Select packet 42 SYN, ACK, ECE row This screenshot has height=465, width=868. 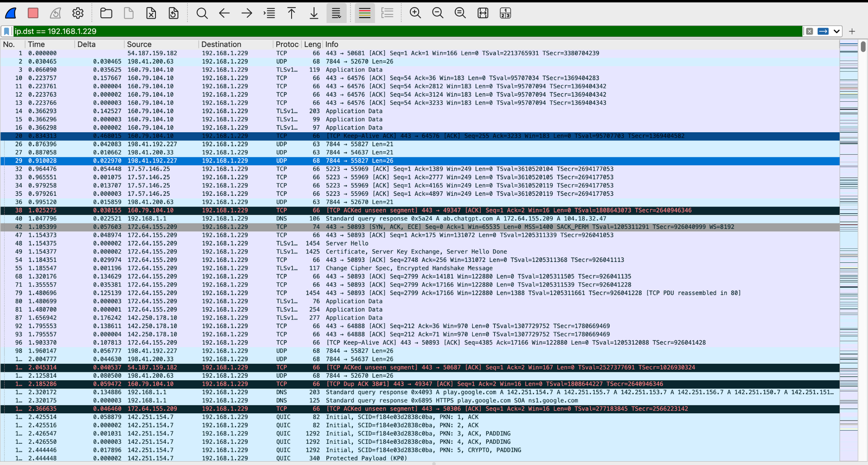point(420,227)
